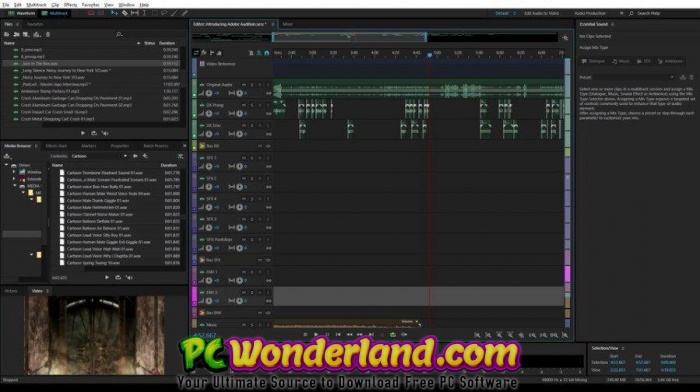Select the Time Selection tool
The width and height of the screenshot is (700, 392).
144,13
